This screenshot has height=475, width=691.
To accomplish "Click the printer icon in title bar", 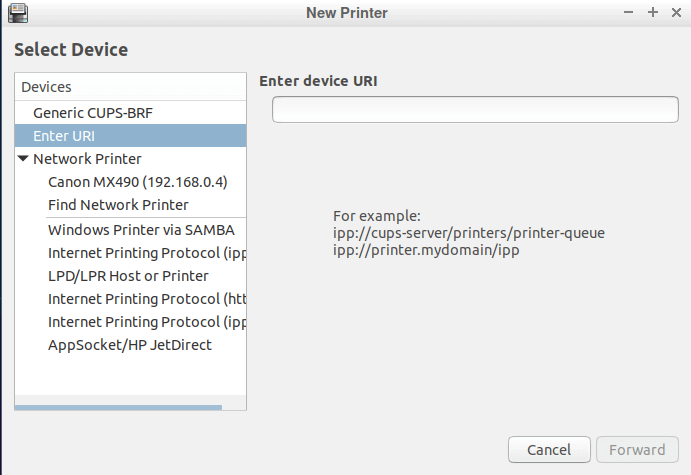I will [18, 12].
